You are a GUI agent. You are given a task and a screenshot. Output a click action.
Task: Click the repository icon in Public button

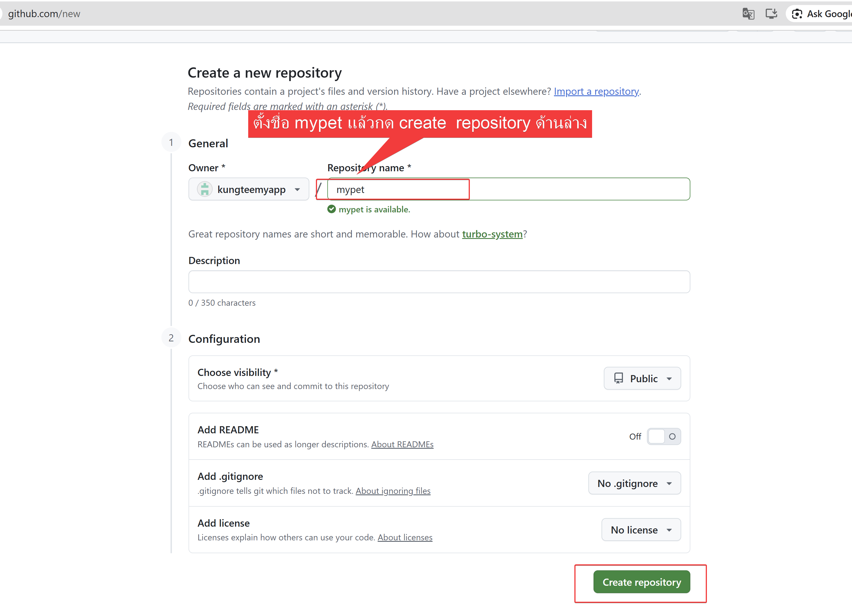click(x=618, y=378)
